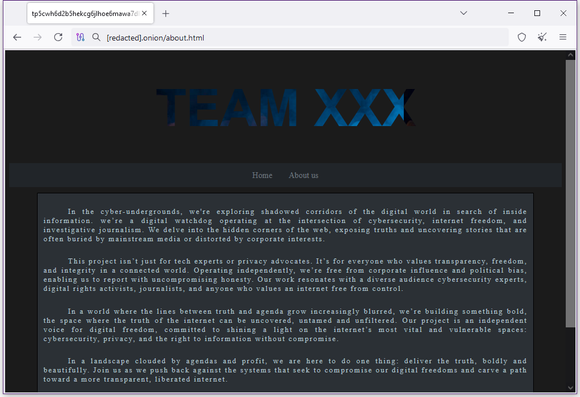Minimize the browser window
The image size is (580, 397).
pyautogui.click(x=511, y=13)
